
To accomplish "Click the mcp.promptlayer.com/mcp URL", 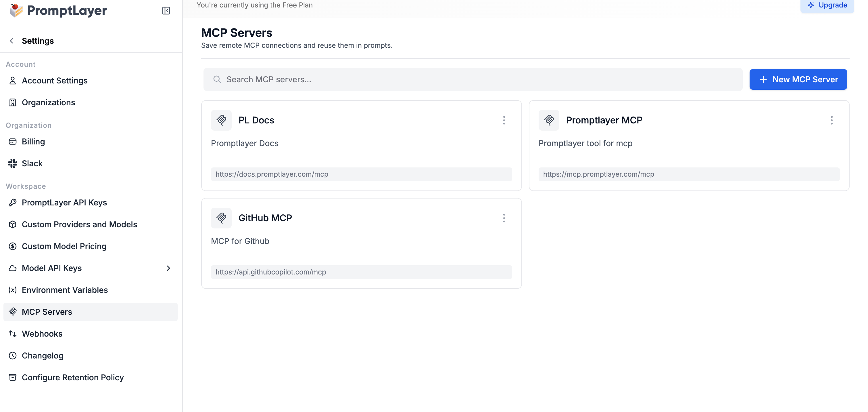I will click(598, 174).
